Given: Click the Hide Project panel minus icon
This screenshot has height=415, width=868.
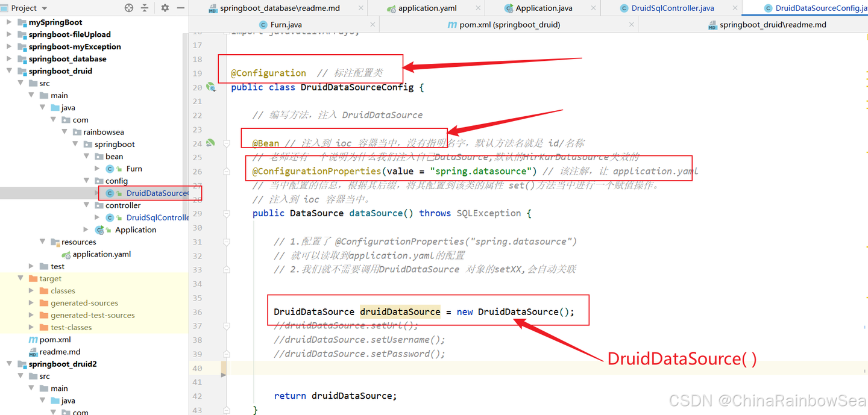Looking at the screenshot, I should 181,8.
